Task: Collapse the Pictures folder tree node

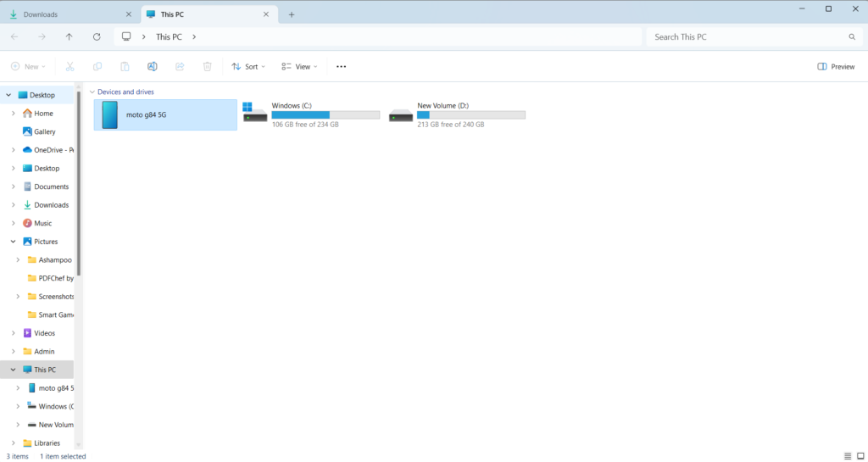Action: click(13, 242)
